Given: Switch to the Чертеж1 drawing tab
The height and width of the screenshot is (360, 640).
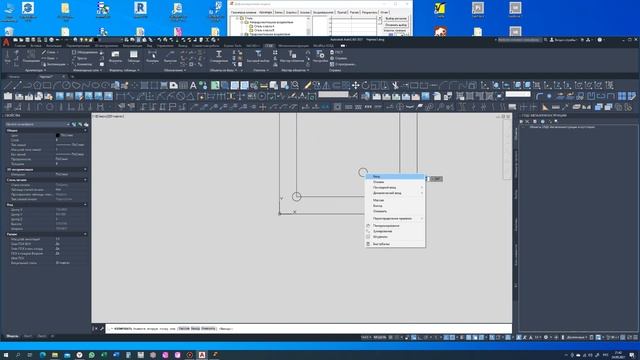Looking at the screenshot, I should (46, 76).
